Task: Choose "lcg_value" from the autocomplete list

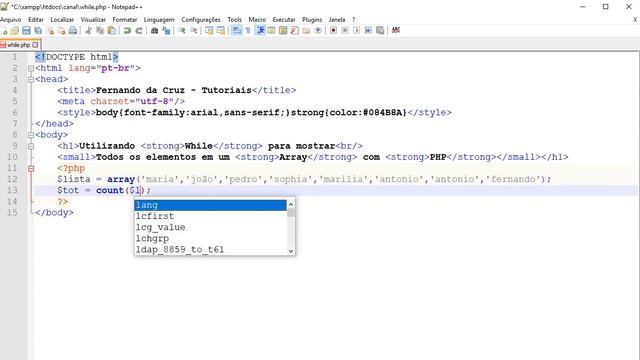Action: click(x=211, y=227)
